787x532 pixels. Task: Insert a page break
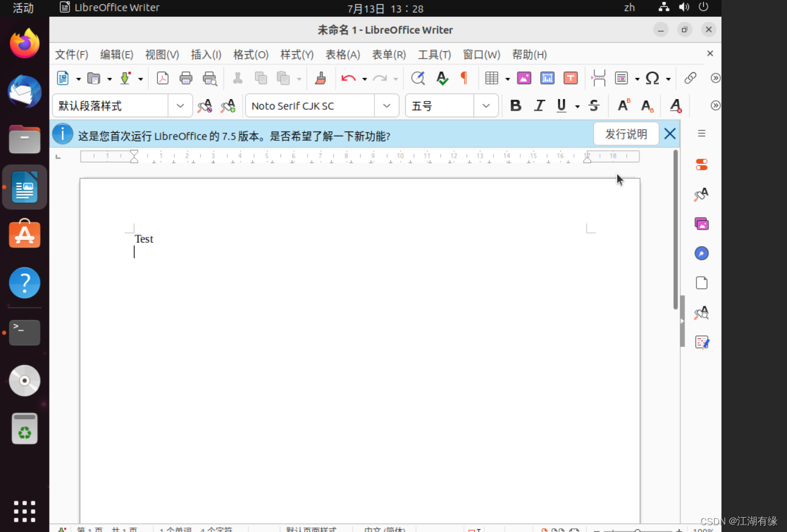[598, 78]
